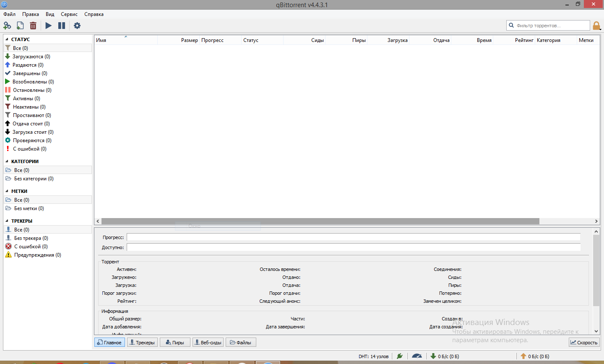The height and width of the screenshot is (364, 604).
Task: Collapse the ТРЕКЕРЫ section
Action: [7, 221]
